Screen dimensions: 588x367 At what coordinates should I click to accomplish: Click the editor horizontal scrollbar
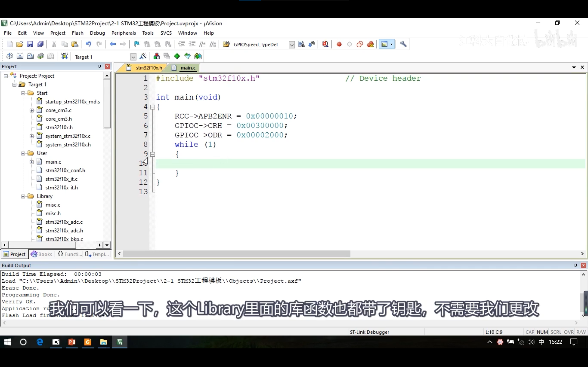[x=236, y=254]
